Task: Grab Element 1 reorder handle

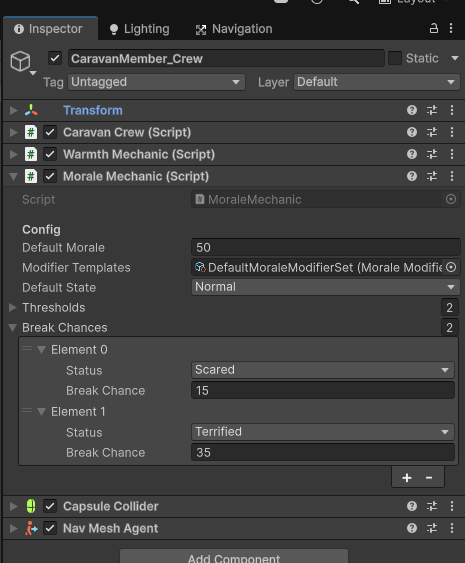Action: tap(27, 411)
